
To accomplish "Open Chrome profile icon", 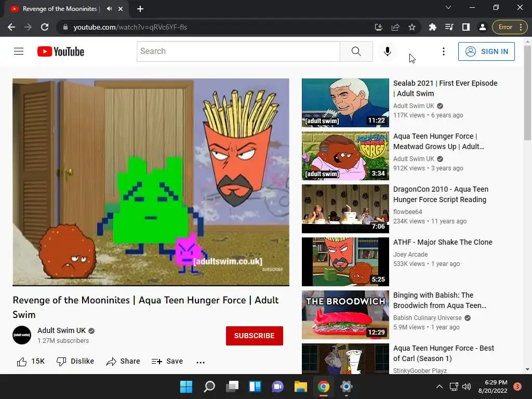I will pos(483,27).
